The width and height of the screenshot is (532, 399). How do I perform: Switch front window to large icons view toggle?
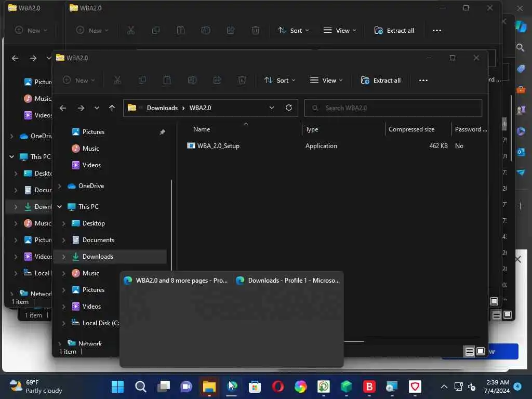coord(481,351)
